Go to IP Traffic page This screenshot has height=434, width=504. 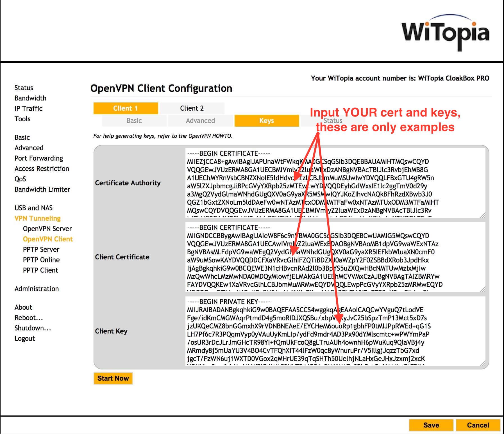coord(28,109)
